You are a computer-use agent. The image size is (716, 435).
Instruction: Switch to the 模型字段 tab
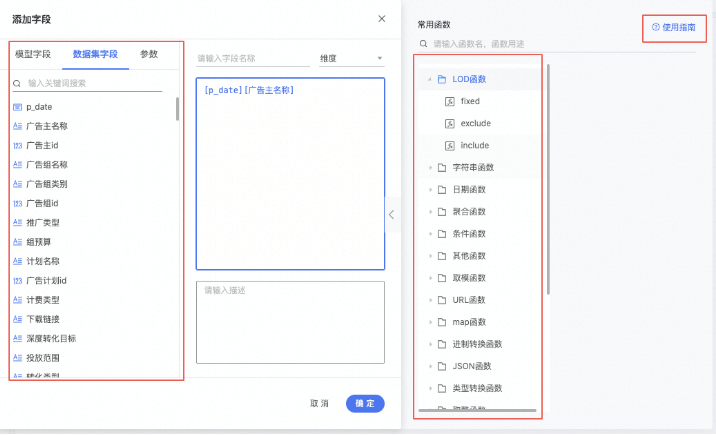33,54
